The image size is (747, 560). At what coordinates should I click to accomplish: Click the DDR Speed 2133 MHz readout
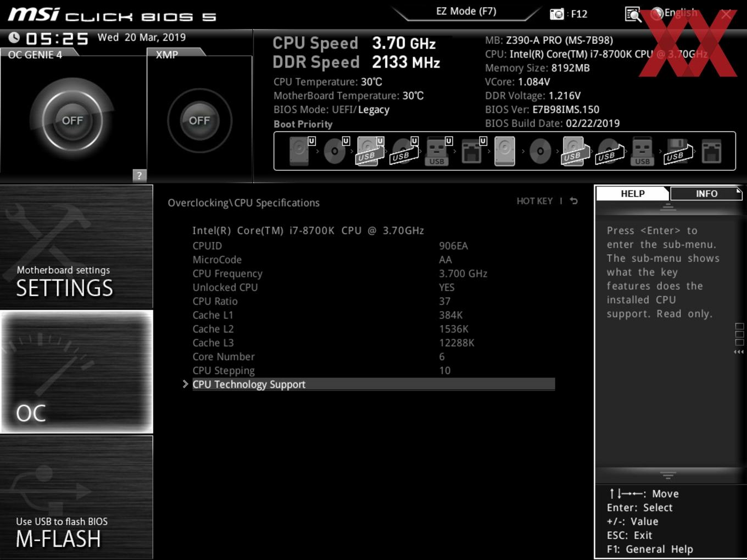[x=356, y=62]
